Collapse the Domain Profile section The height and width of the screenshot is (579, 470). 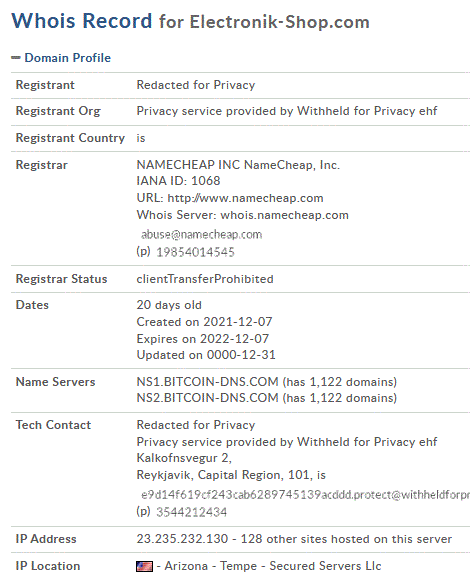click(68, 58)
